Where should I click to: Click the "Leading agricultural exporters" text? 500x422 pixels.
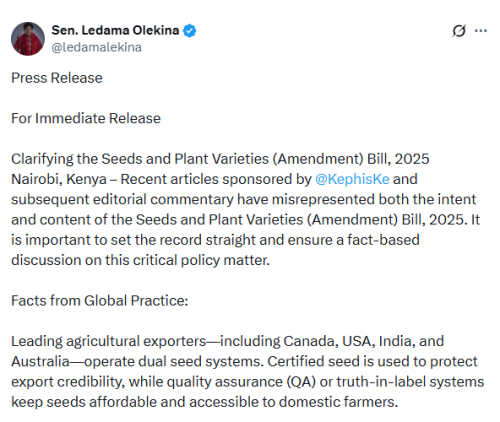click(x=109, y=341)
